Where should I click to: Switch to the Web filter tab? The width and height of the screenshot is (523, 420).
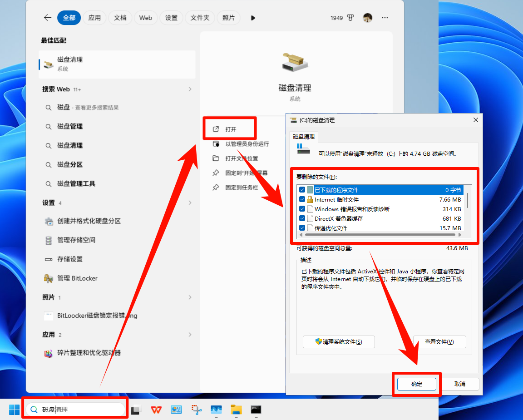point(145,18)
